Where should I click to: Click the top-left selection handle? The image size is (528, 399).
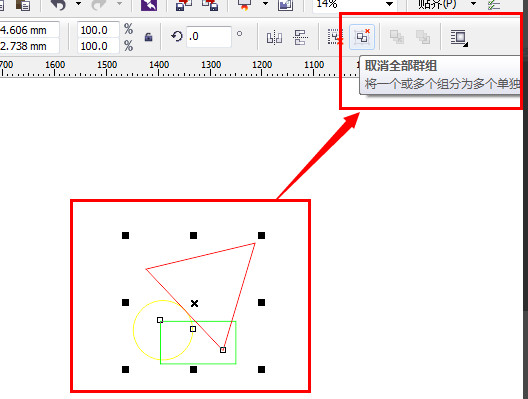point(125,235)
